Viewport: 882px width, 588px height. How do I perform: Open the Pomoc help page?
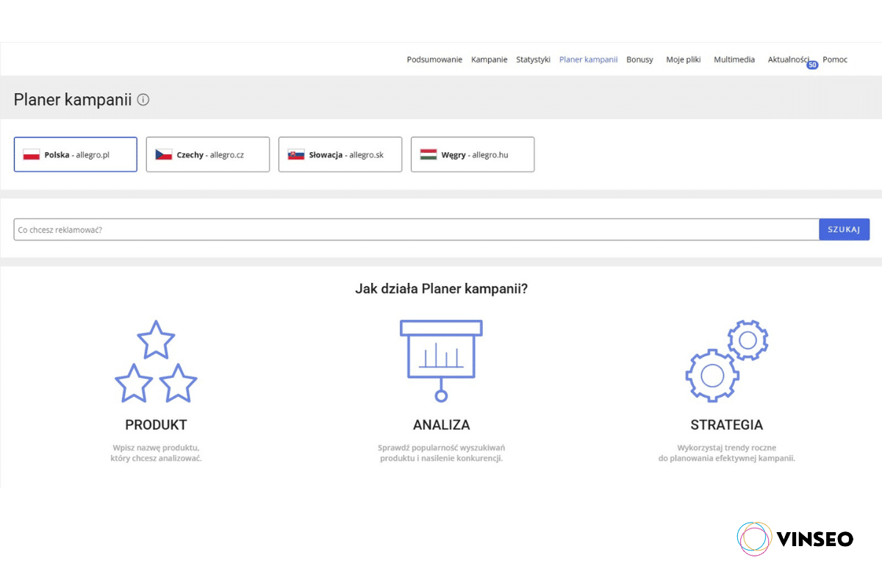tap(835, 60)
